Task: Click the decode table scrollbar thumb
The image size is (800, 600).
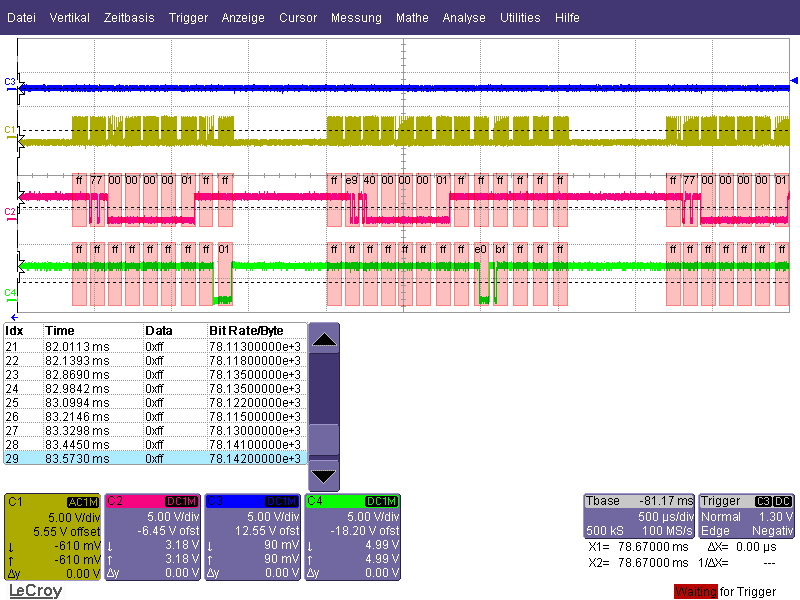Action: pyautogui.click(x=324, y=439)
